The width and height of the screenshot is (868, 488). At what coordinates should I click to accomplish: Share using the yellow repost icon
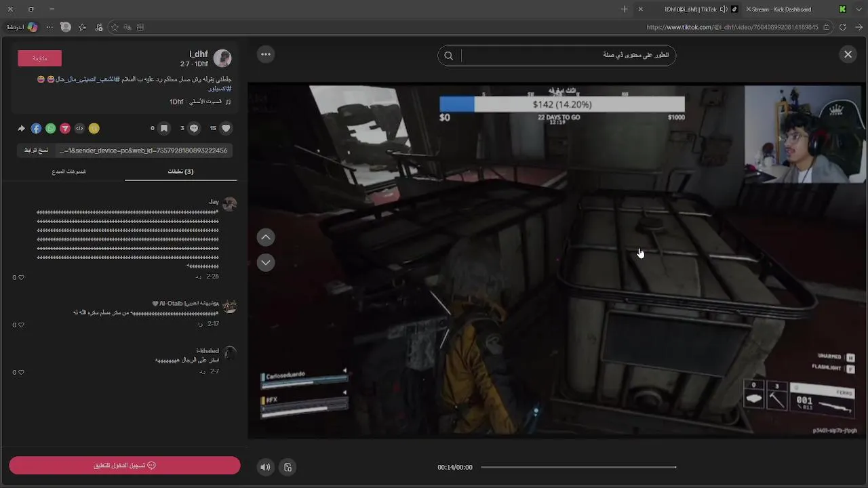click(x=94, y=128)
